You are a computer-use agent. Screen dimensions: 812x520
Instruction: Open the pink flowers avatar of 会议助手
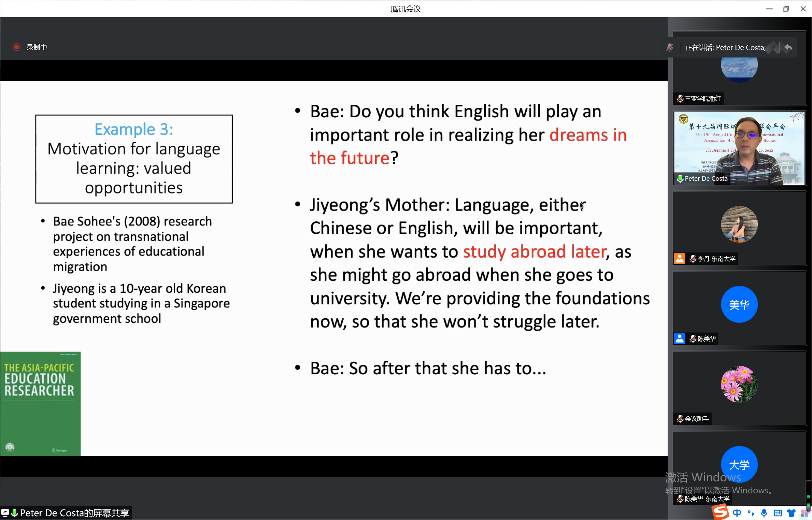[x=739, y=384]
